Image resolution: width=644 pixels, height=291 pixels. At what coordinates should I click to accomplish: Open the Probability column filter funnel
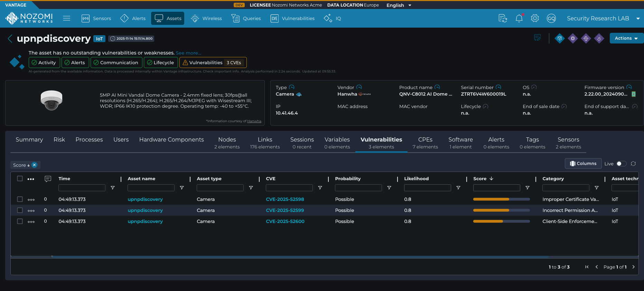pos(389,188)
